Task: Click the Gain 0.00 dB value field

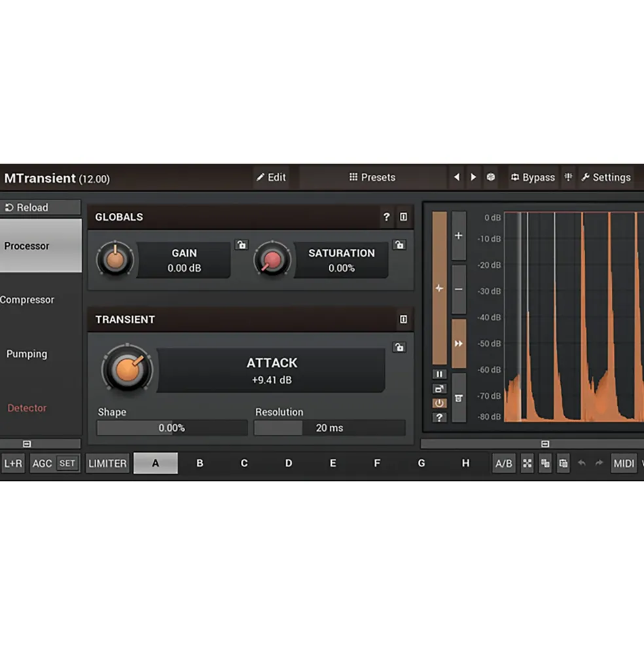Action: point(184,261)
